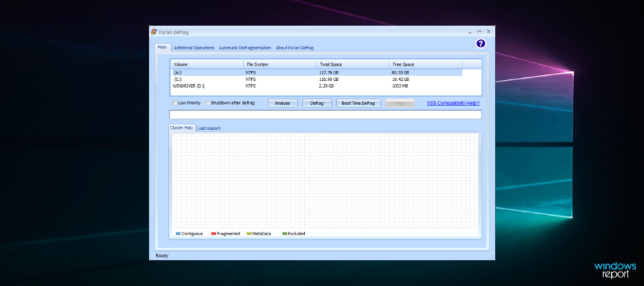Click the Analyze button

click(283, 103)
